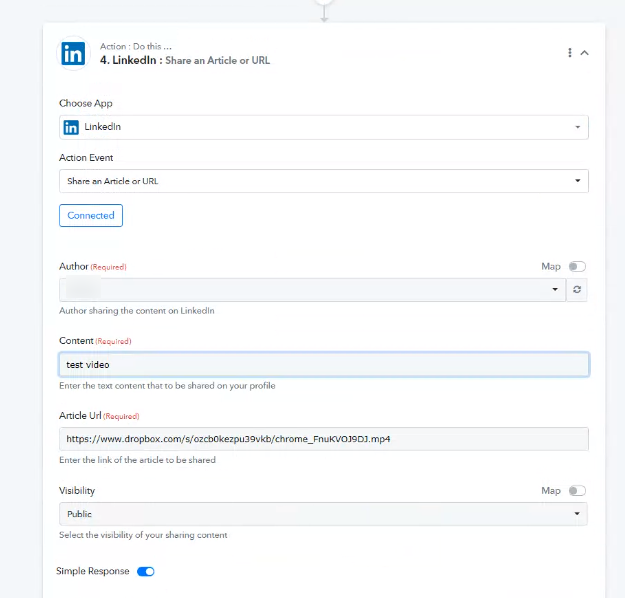Click the 'Action : Do this ...' text
The height and width of the screenshot is (598, 625).
[136, 46]
